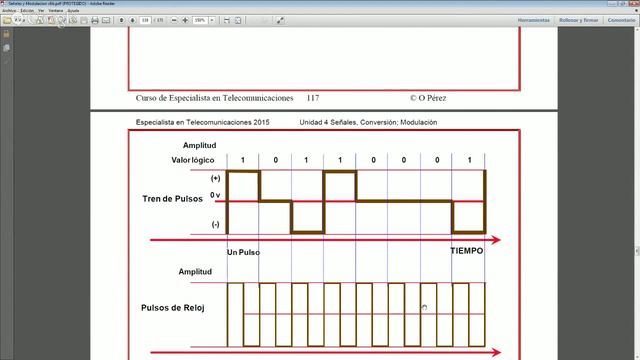Go to next page arrow

(x=133, y=20)
